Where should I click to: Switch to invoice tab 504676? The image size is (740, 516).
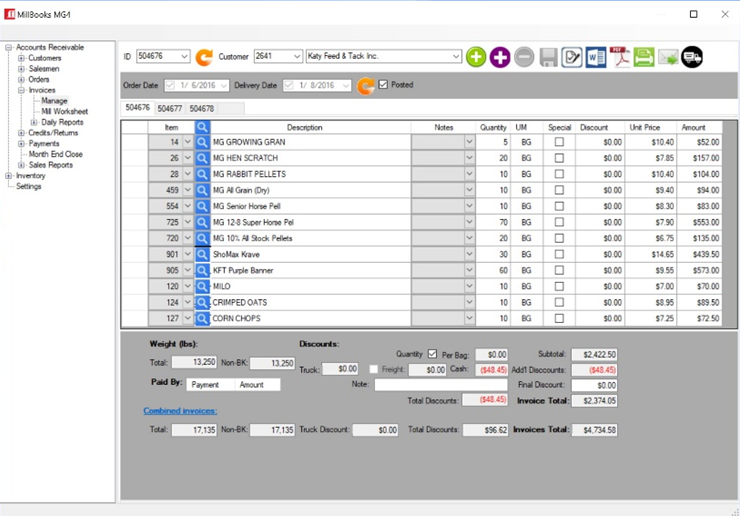click(137, 108)
